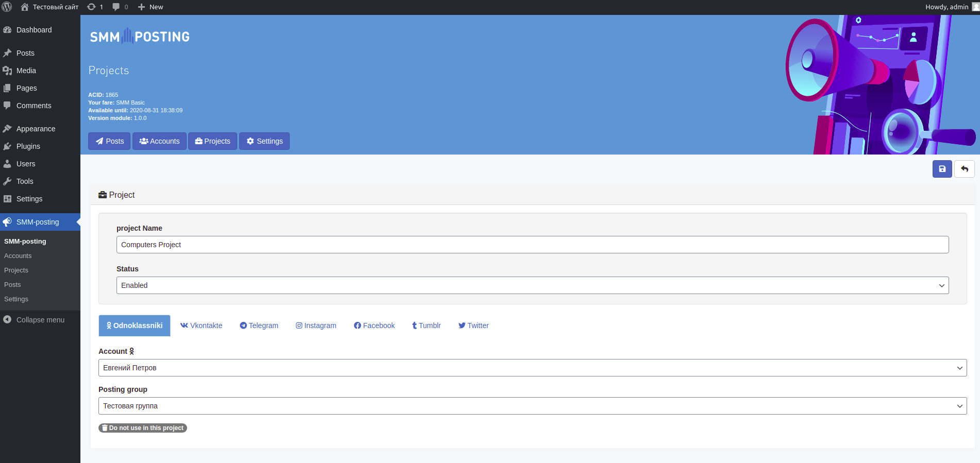980x463 pixels.
Task: Click the Users icon in sidebar
Action: 7,164
